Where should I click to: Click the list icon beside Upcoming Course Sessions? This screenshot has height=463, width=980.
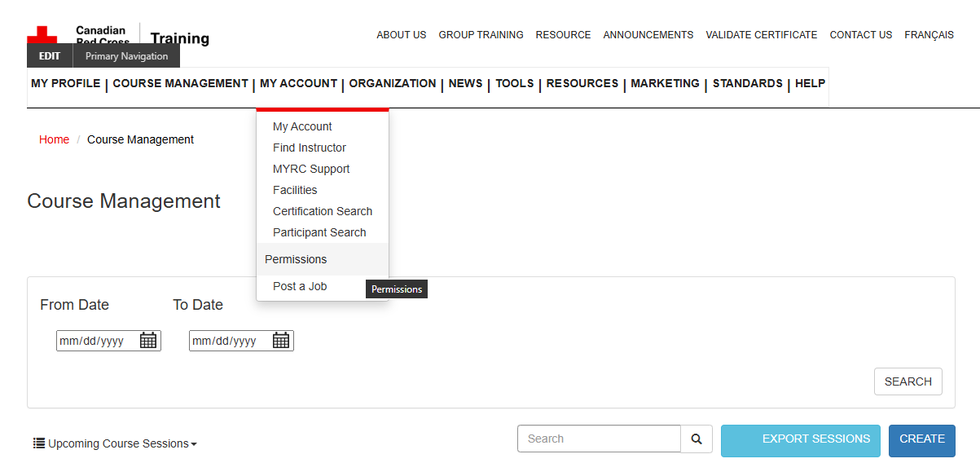[x=38, y=443]
